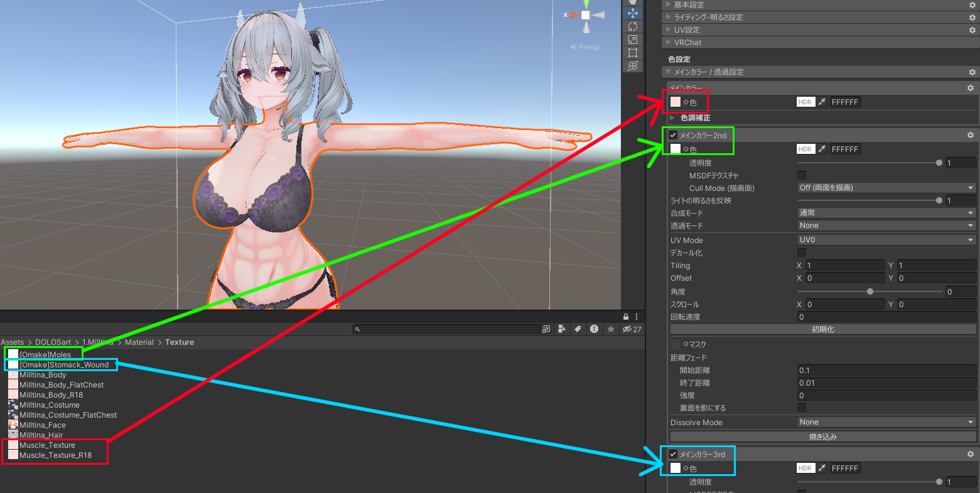Screen dimensions: 980x493
Task: Click the red X axis cone of scene gizmo
Action: [574, 15]
